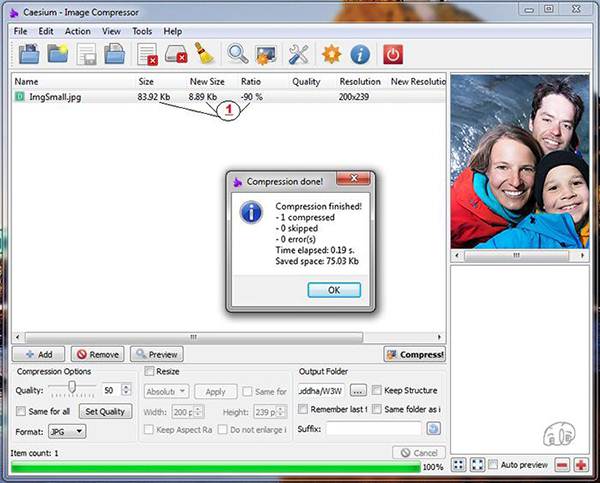Click the Resolution column header
The width and height of the screenshot is (600, 483).
360,82
